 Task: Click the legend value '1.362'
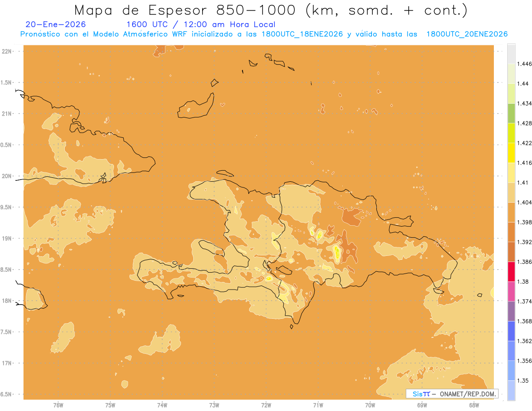[x=524, y=341]
